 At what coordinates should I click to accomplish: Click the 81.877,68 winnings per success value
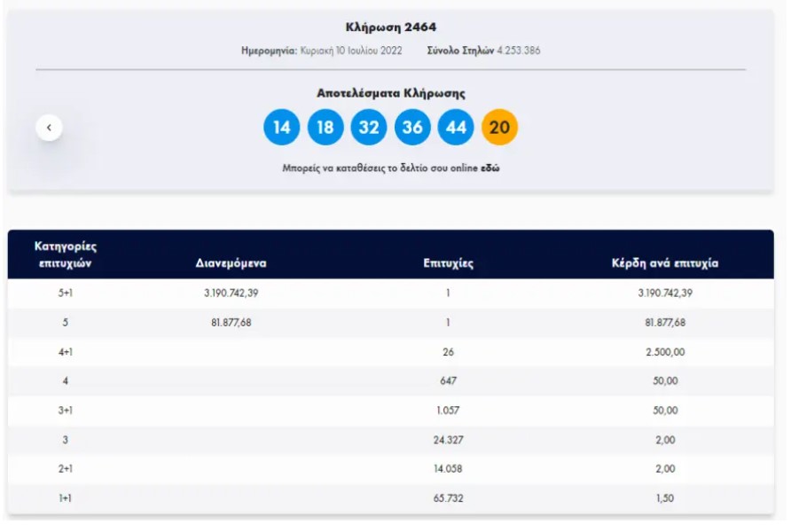[665, 322]
